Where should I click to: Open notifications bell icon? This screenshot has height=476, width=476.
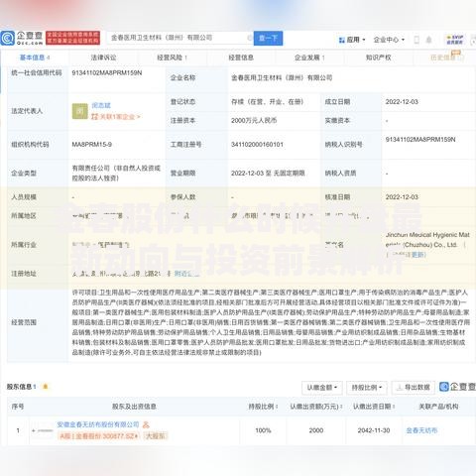pyautogui.click(x=428, y=40)
